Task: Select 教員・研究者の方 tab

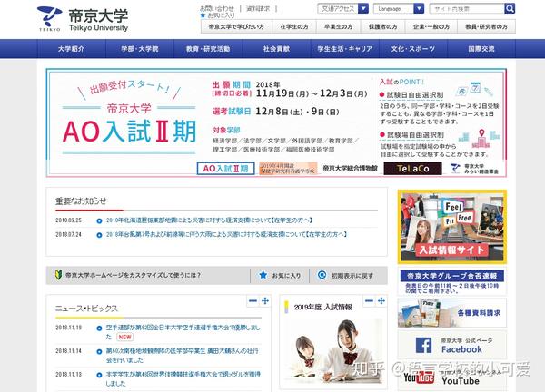Action: (x=486, y=26)
